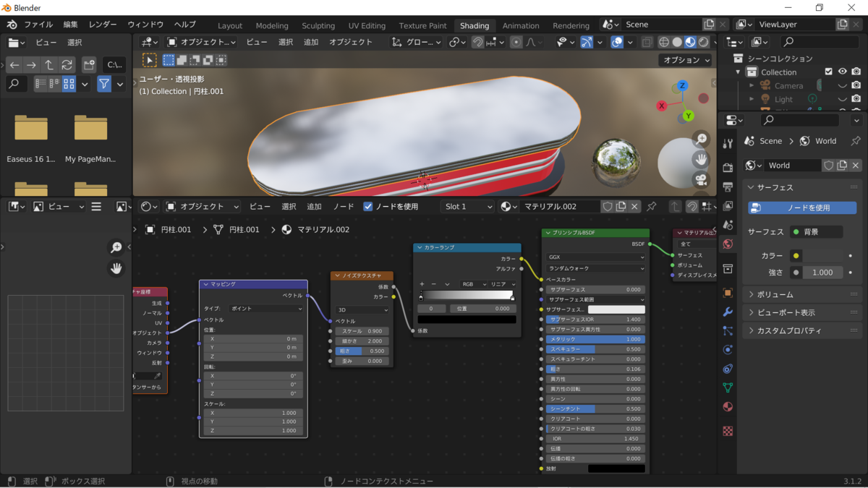Collapse the Collection tree in outliner

pyautogui.click(x=739, y=72)
